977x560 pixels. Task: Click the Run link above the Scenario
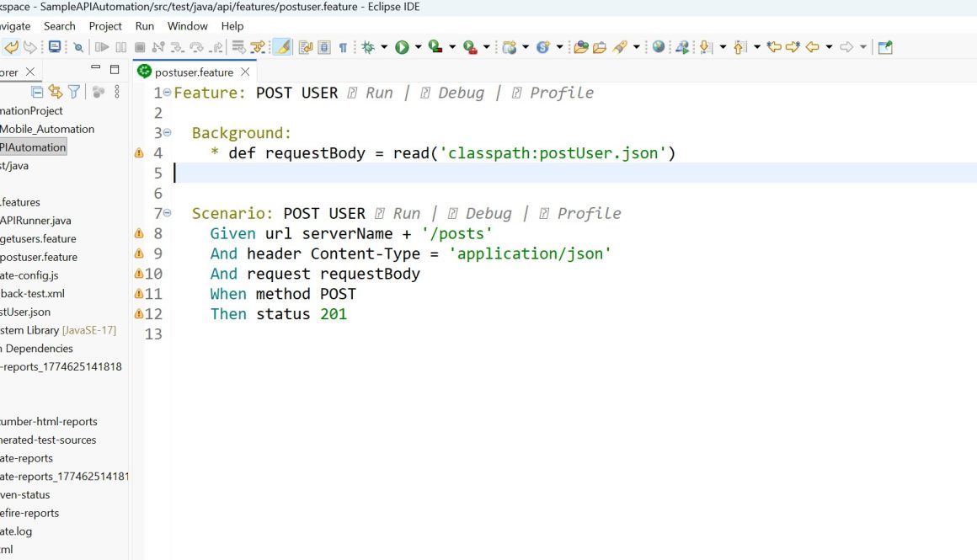(x=408, y=213)
